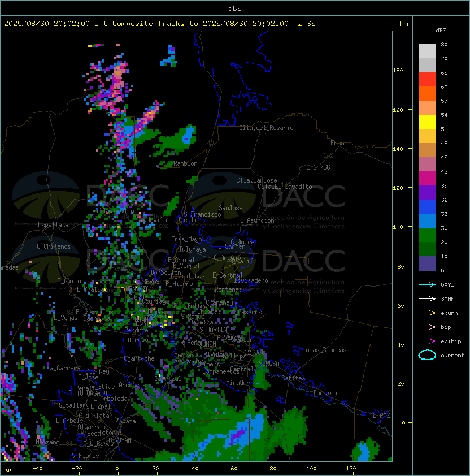Screen dimensions: 470x476
Task: Click the Agrelo map label
Action: click(138, 340)
